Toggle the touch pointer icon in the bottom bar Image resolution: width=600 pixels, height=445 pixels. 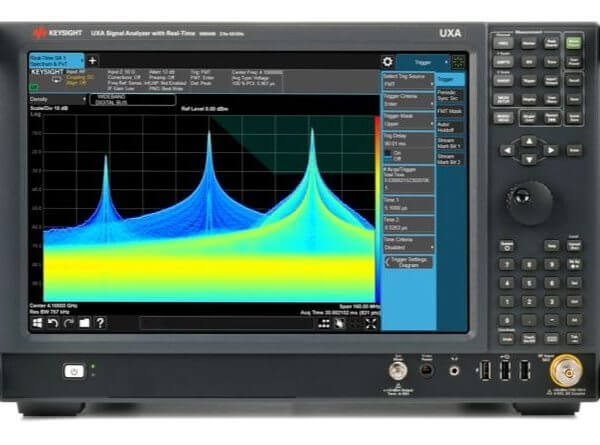[x=339, y=324]
